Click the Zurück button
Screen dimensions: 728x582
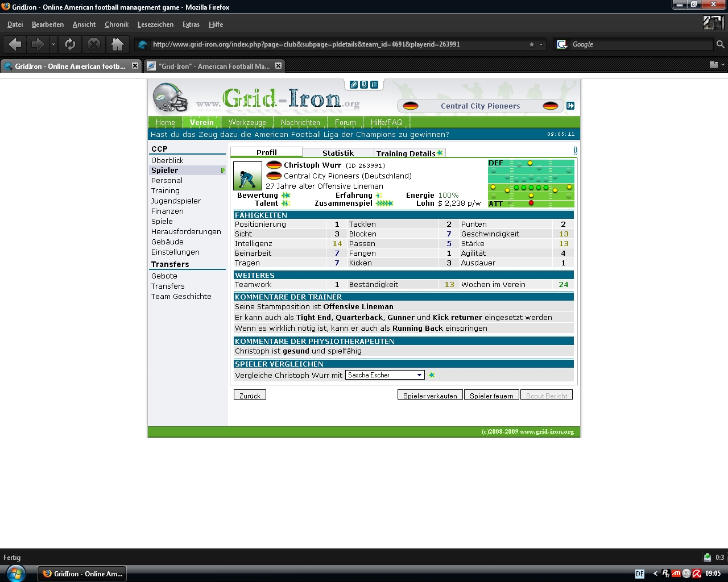tap(250, 396)
